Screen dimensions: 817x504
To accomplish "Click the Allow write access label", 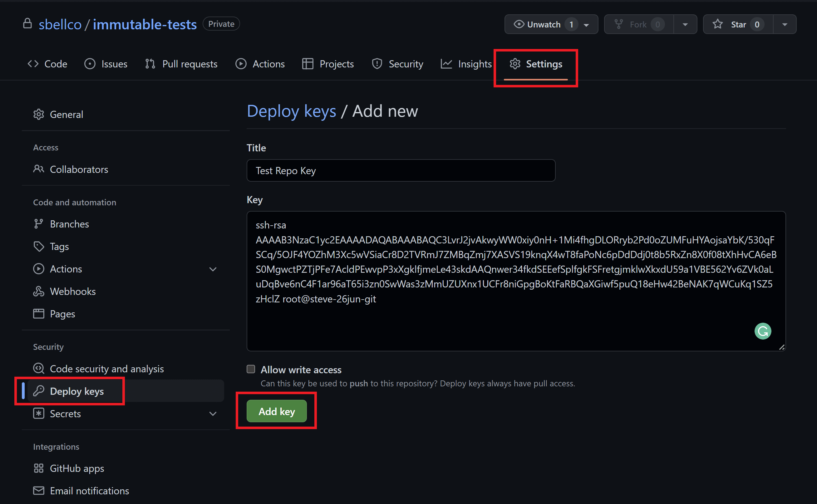I will click(x=301, y=370).
